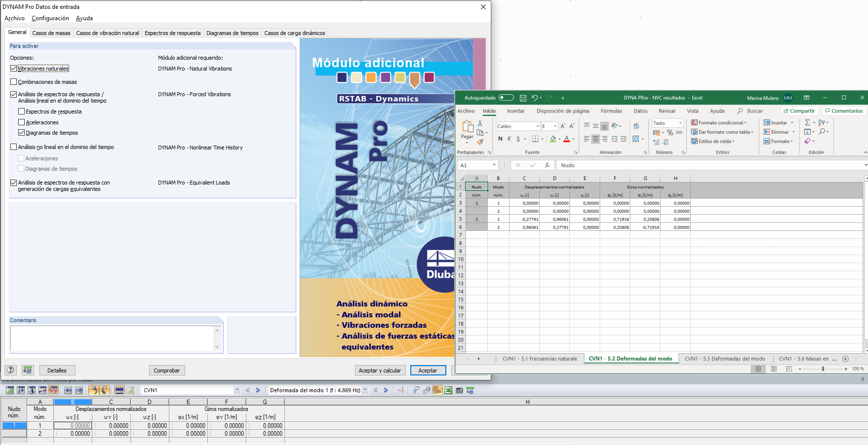This screenshot has width=868, height=445.
Task: Switch to the Casos de masas tab
Action: coord(51,33)
